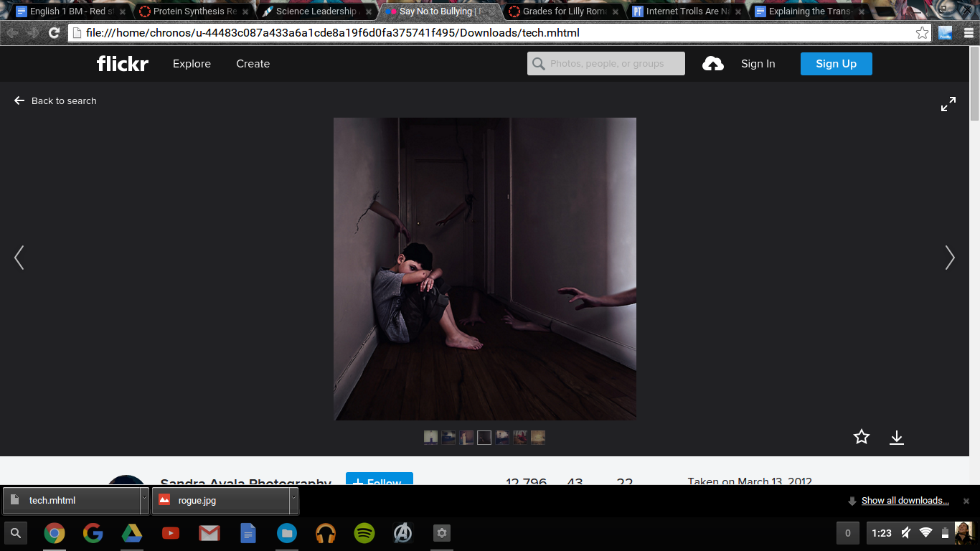980x551 pixels.
Task: Open the Explore menu
Action: 192,64
